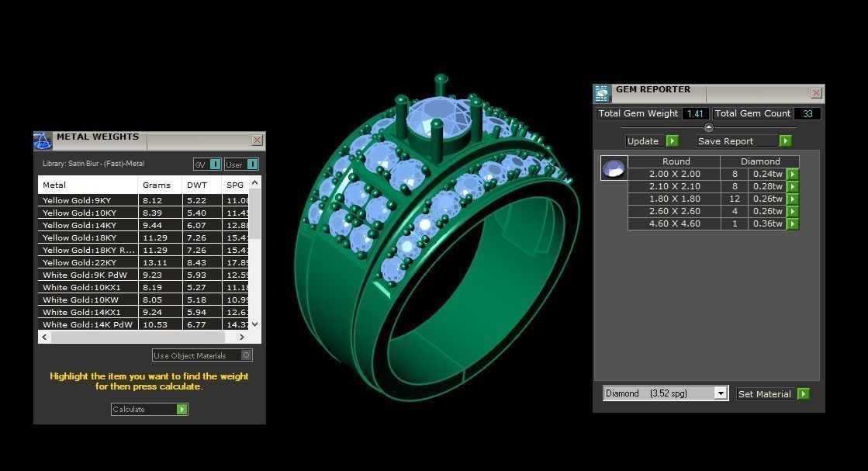868x471 pixels.
Task: Click the metal table scroll-left arrow
Action: pyautogui.click(x=45, y=337)
